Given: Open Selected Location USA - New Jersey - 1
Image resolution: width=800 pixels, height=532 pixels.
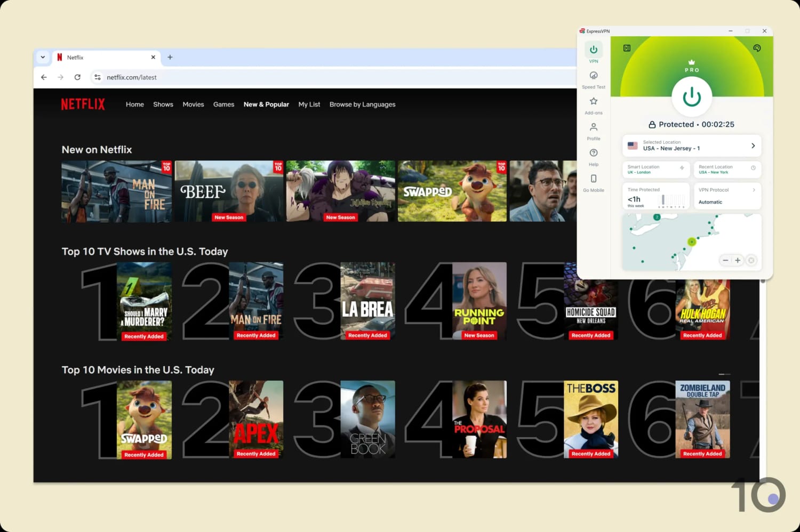Looking at the screenshot, I should (x=692, y=146).
